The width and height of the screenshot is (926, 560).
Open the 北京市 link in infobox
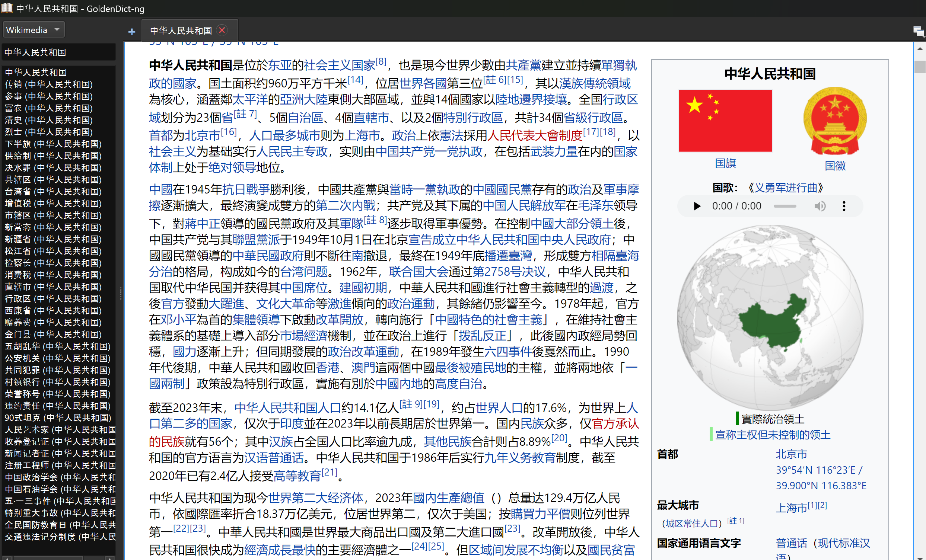(x=791, y=454)
